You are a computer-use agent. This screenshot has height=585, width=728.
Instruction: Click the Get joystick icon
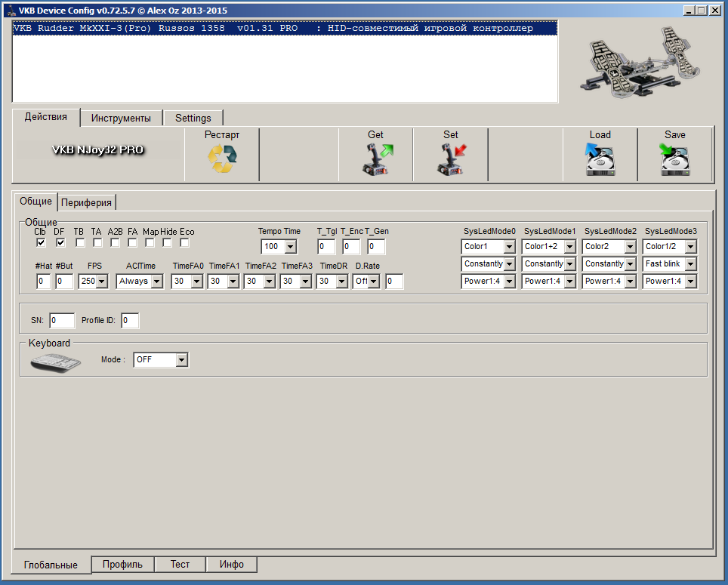pos(378,159)
